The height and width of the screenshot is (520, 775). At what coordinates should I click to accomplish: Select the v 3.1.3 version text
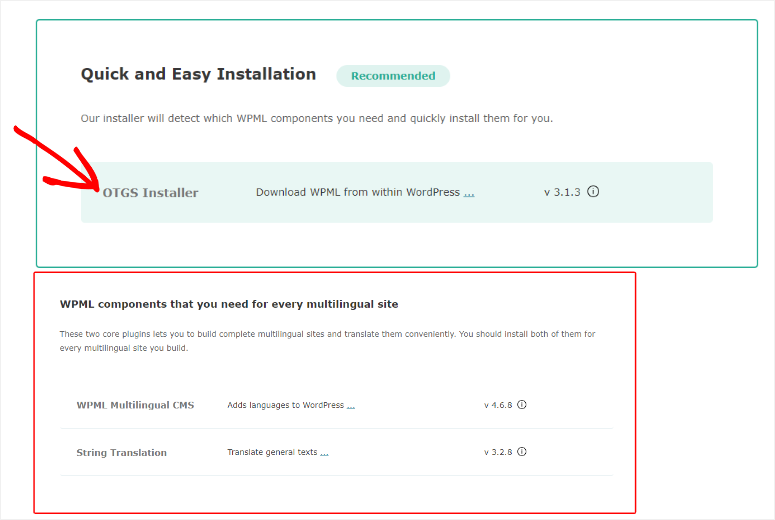(562, 192)
